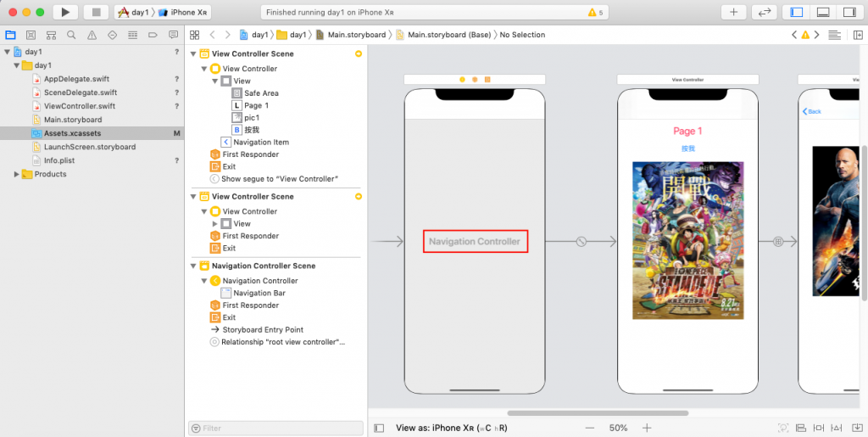Viewport: 868px width, 437px height.
Task: Open LaunchScreen.storyboard file
Action: click(x=92, y=147)
